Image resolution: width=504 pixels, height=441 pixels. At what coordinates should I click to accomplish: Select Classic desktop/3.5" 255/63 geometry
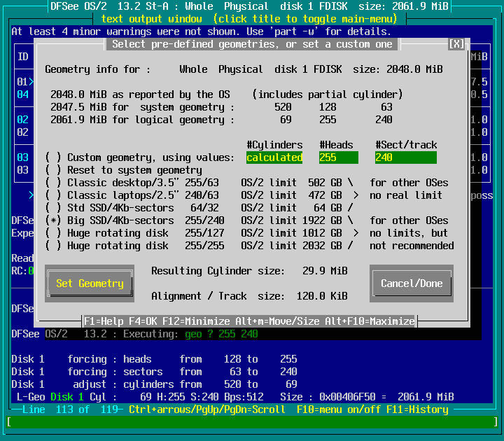pos(53,183)
